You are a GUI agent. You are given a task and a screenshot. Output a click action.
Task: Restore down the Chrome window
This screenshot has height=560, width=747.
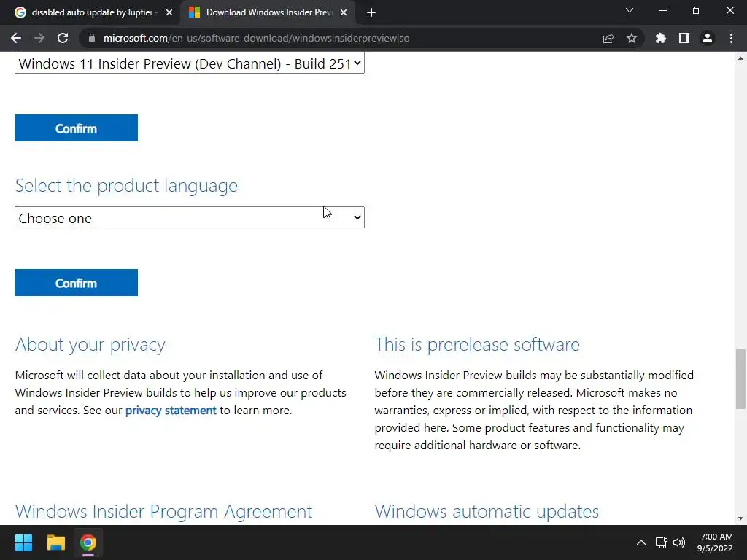697,10
